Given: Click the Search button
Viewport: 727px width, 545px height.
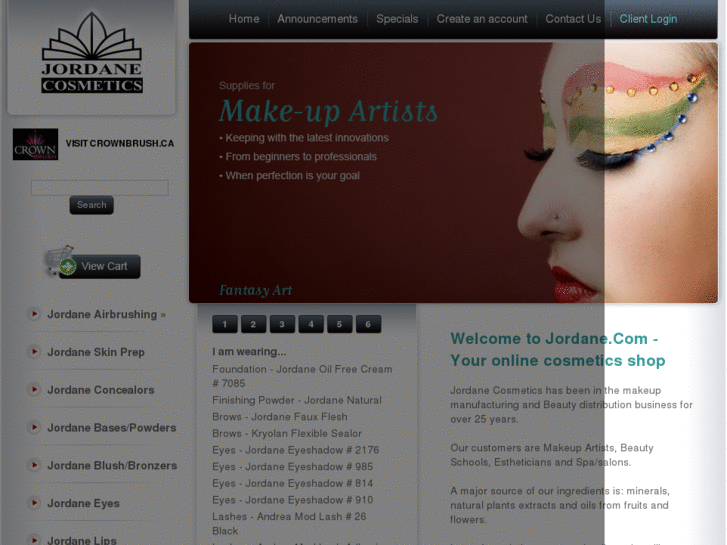Looking at the screenshot, I should [91, 205].
